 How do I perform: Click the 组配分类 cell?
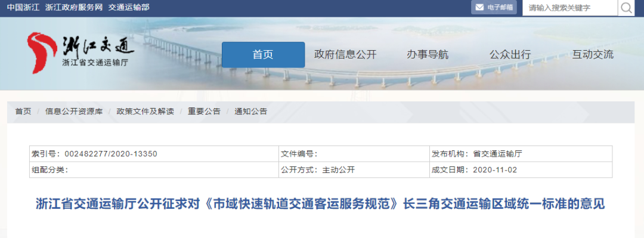pyautogui.click(x=154, y=170)
